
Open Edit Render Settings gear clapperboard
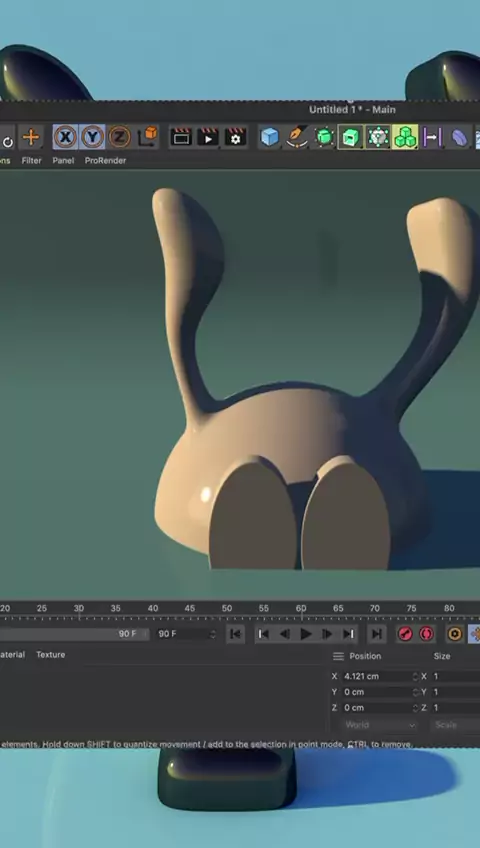click(x=235, y=137)
